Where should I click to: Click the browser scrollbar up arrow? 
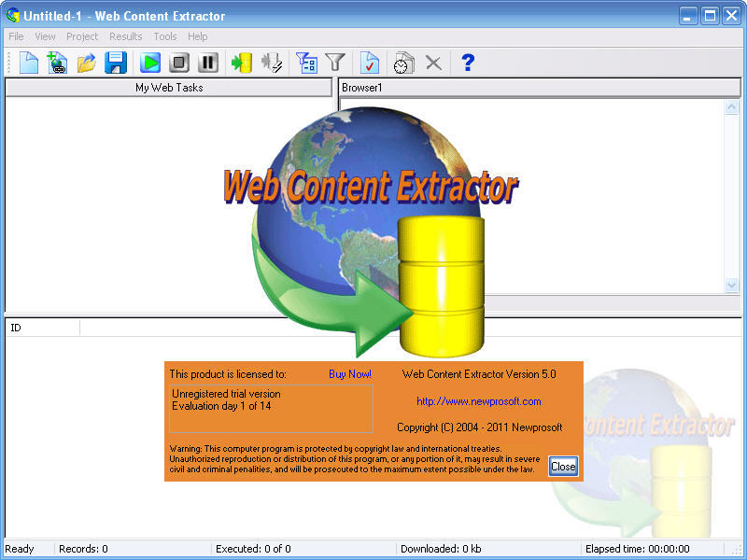click(x=731, y=107)
